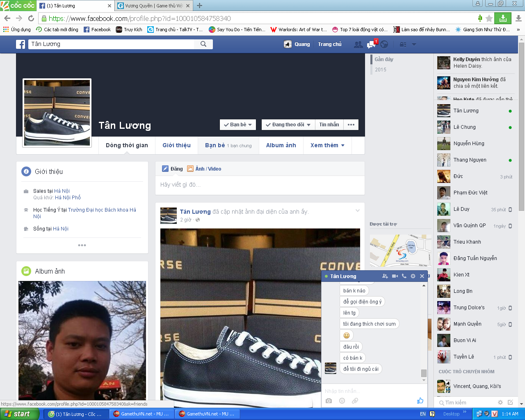Open Trang chủ home link

tap(329, 44)
